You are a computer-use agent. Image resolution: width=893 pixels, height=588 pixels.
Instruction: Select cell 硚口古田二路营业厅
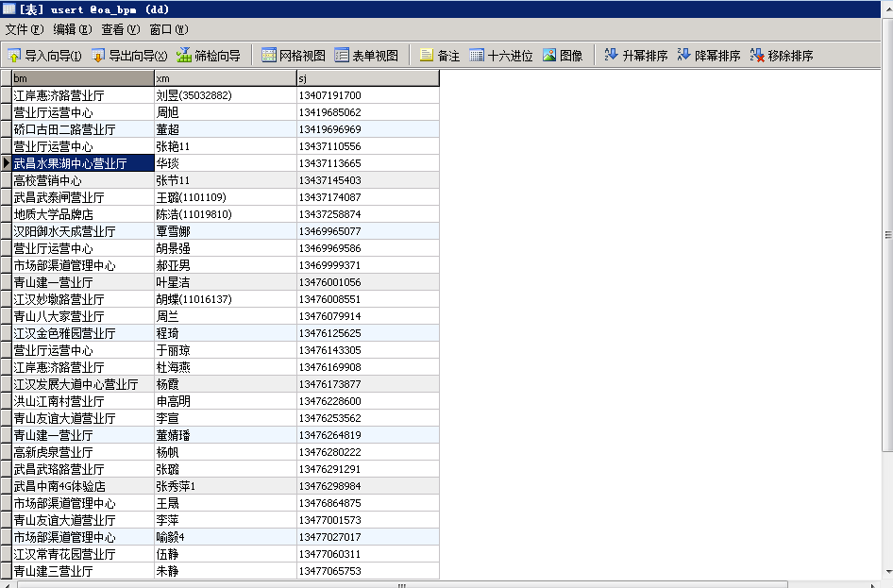[x=83, y=129]
